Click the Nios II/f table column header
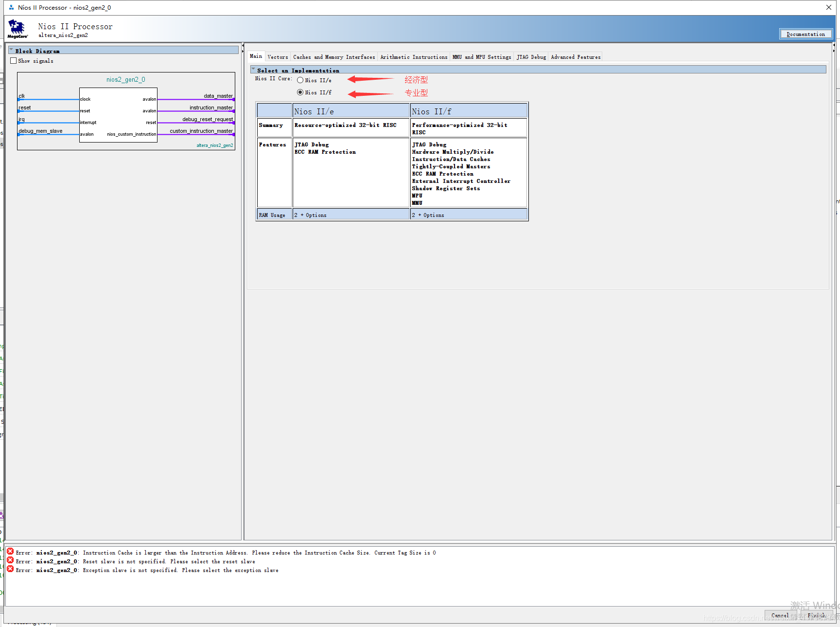840x627 pixels. pyautogui.click(x=469, y=111)
